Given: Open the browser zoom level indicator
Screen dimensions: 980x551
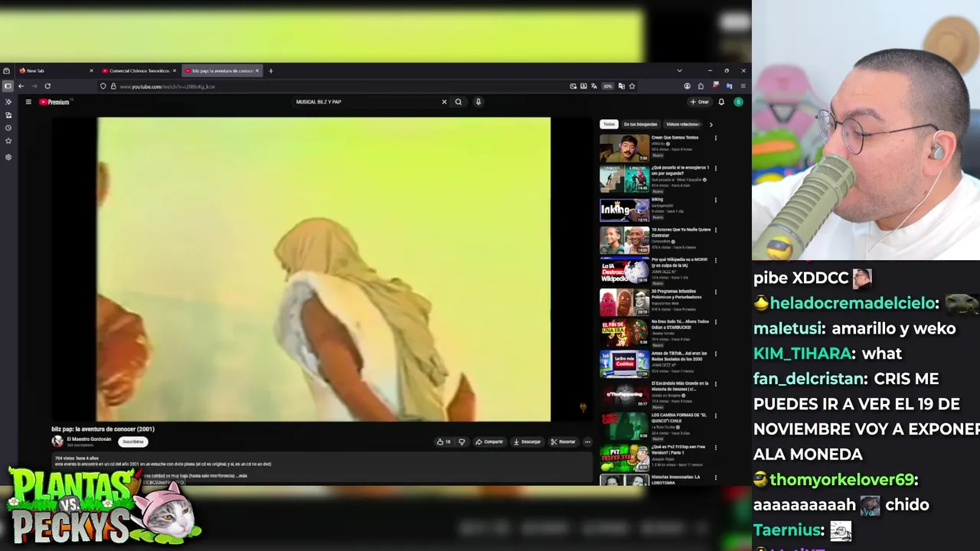Looking at the screenshot, I should [608, 86].
